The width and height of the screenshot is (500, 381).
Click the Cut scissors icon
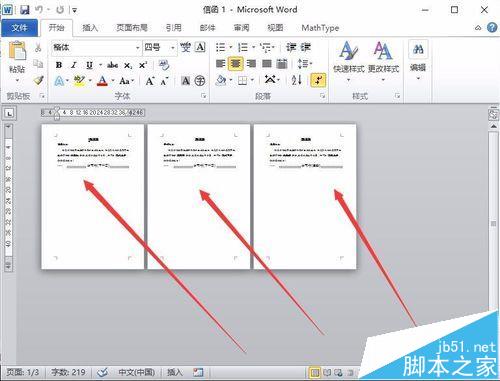click(38, 48)
